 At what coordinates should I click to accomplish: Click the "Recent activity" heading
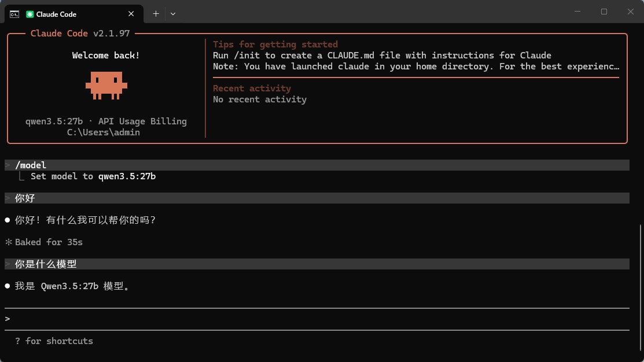tap(252, 88)
